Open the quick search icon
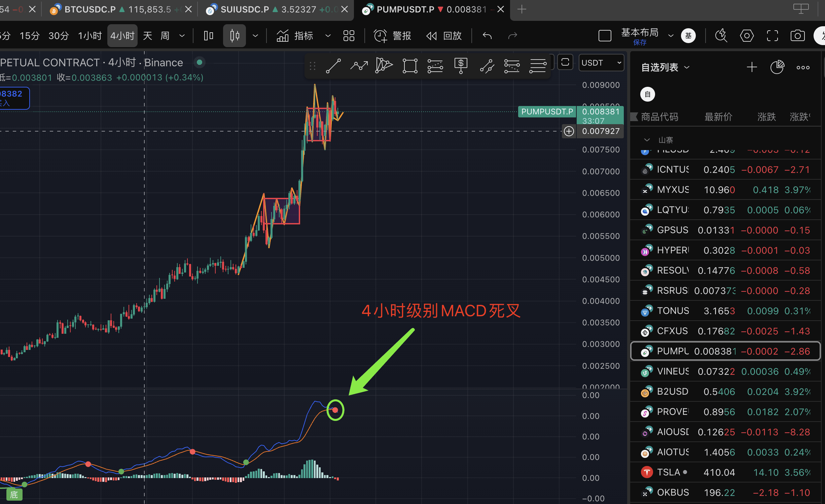This screenshot has height=504, width=825. pyautogui.click(x=721, y=36)
